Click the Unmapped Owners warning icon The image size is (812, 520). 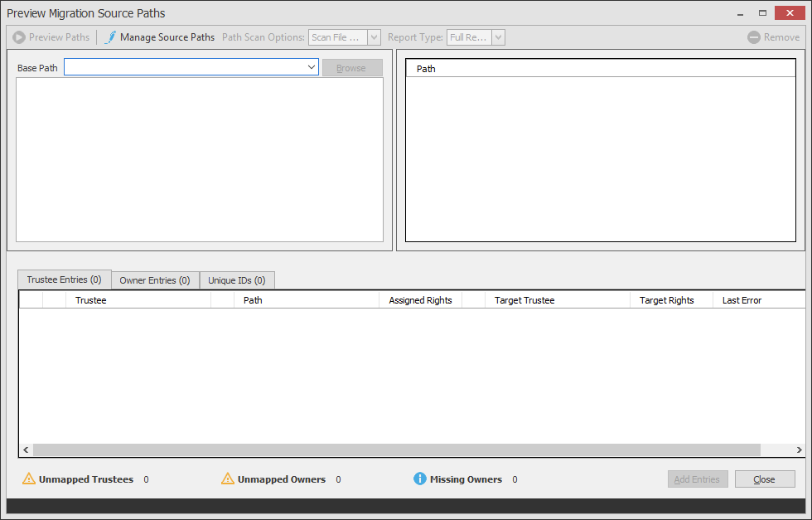(x=228, y=479)
